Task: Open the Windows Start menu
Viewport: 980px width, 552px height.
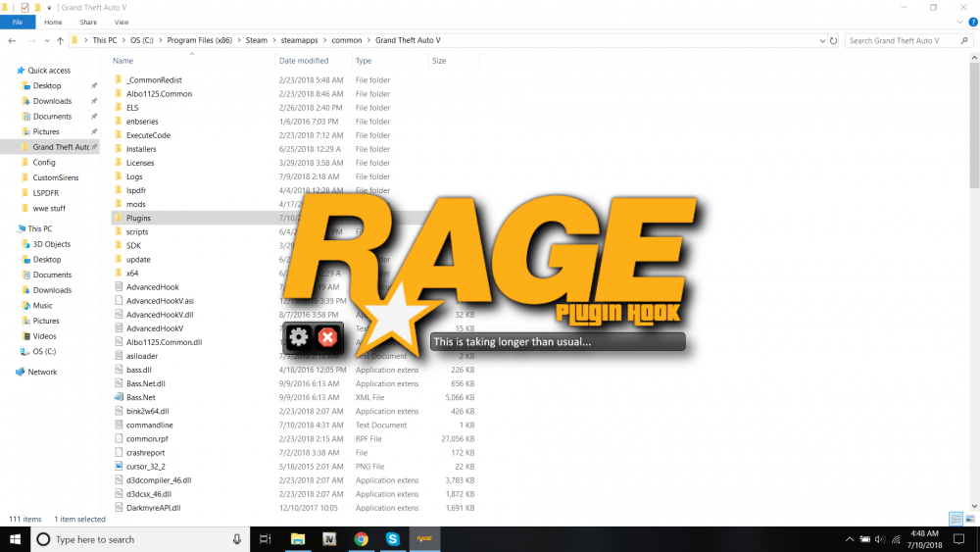Action: click(15, 539)
